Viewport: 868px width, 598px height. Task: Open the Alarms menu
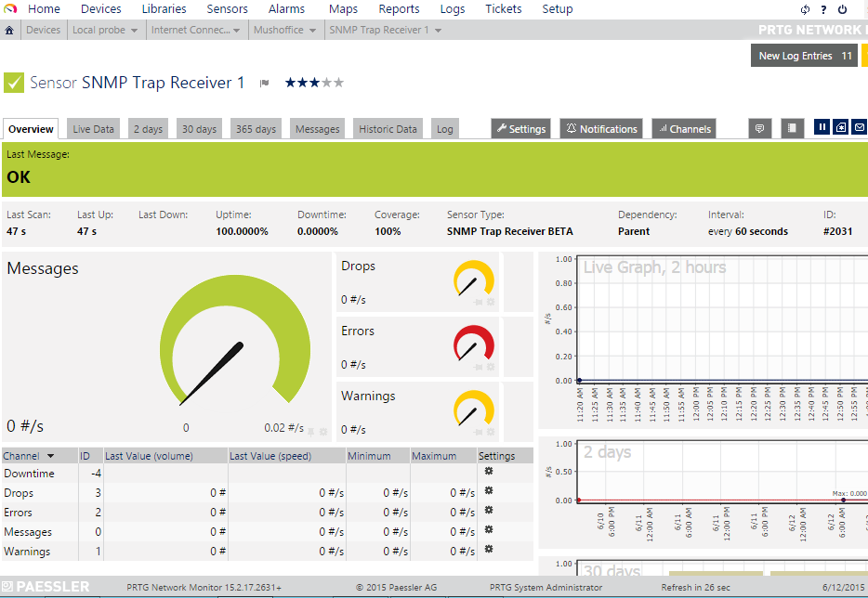pos(286,9)
